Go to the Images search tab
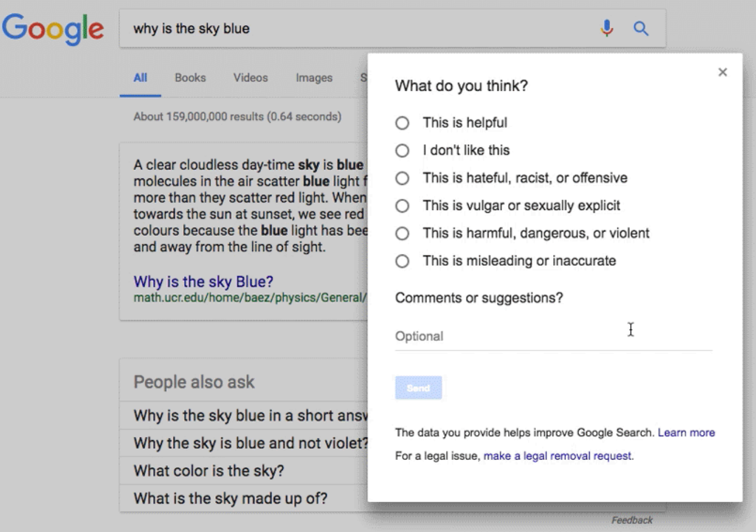Screen dimensions: 756x532 [x=314, y=78]
